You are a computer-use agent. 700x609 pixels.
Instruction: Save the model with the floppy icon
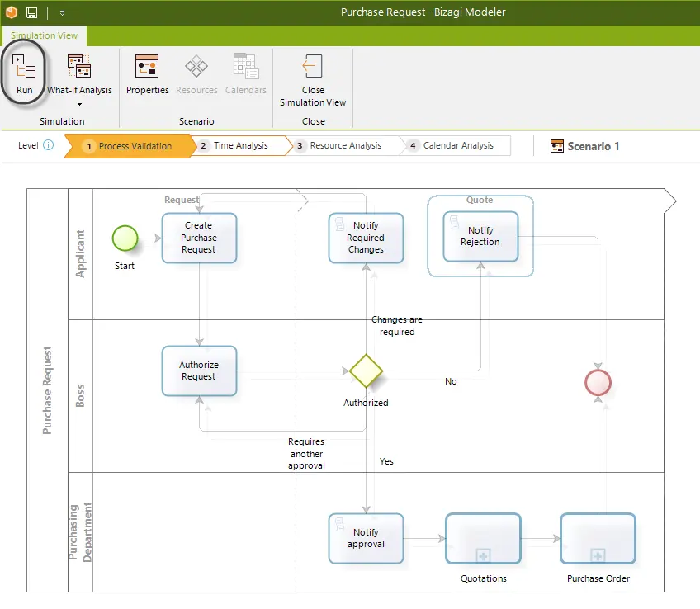[31, 12]
